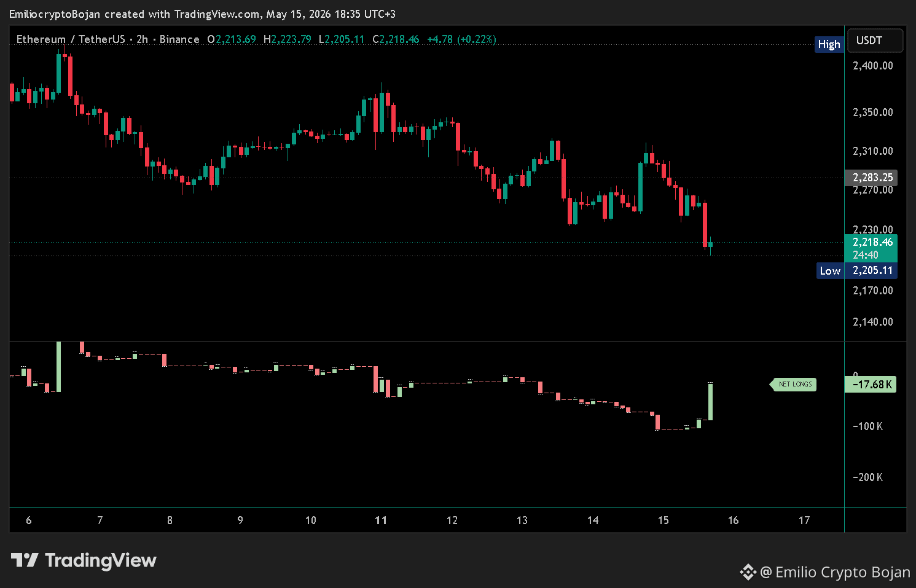This screenshot has height=588, width=916.
Task: Click date 14 on the time axis
Action: [x=593, y=520]
